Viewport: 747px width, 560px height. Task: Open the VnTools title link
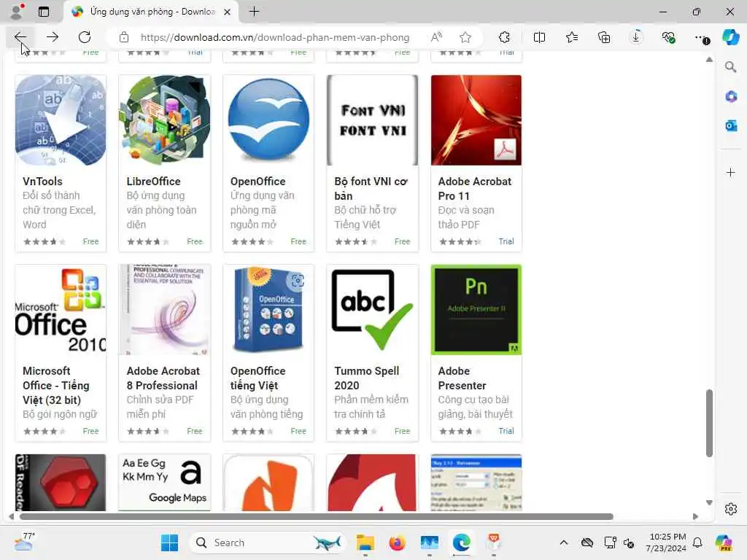(x=42, y=182)
